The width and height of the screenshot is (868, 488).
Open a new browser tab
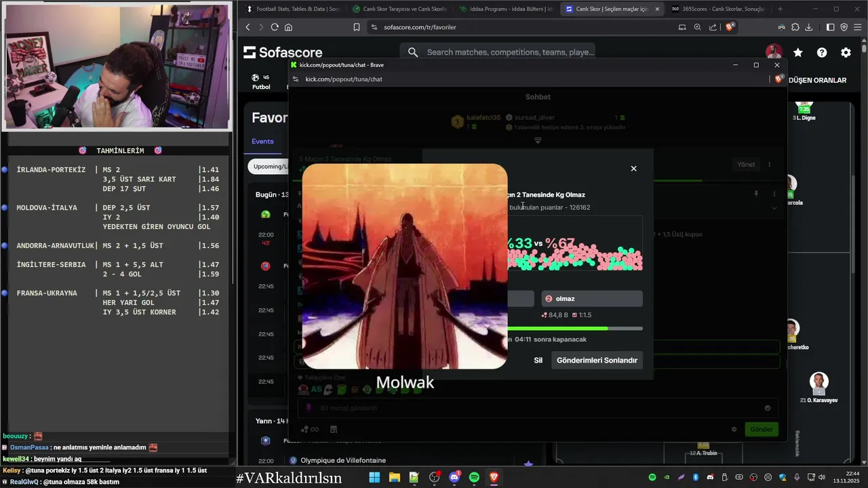point(780,9)
